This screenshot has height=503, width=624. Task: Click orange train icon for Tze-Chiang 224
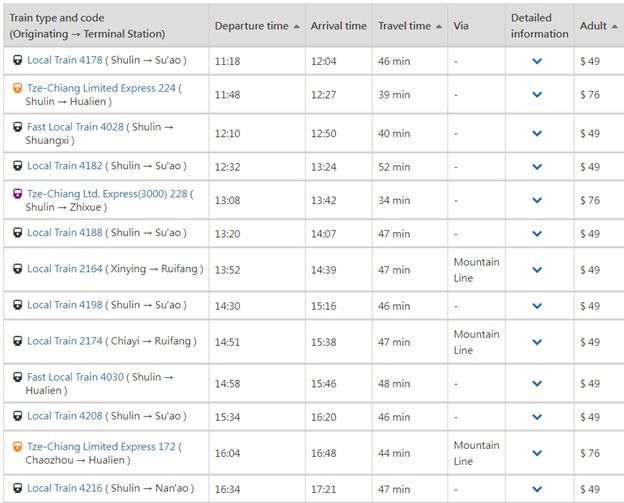pyautogui.click(x=17, y=88)
